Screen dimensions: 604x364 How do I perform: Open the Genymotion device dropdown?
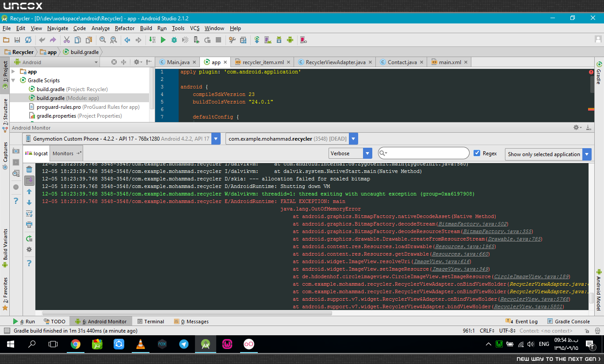[x=121, y=139]
